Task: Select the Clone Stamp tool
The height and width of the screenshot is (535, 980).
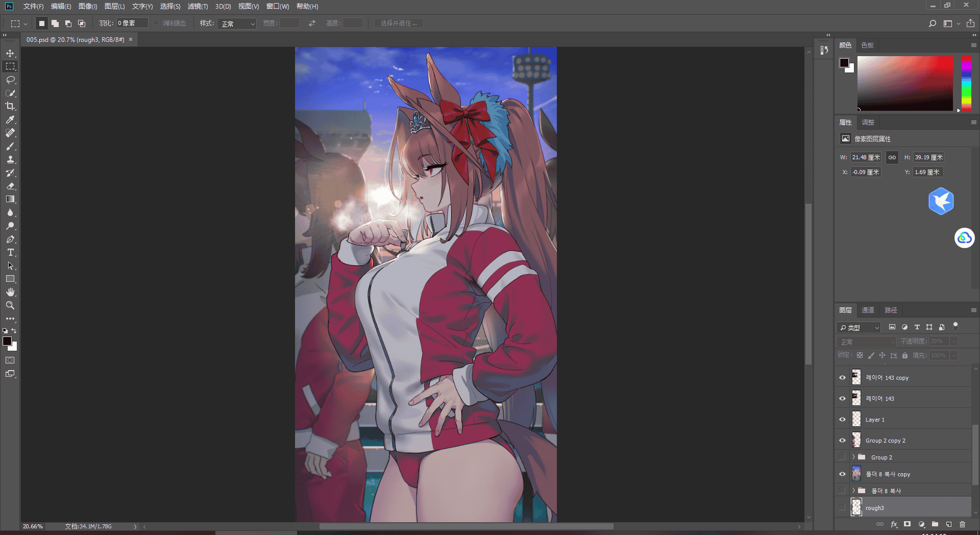Action: (10, 159)
